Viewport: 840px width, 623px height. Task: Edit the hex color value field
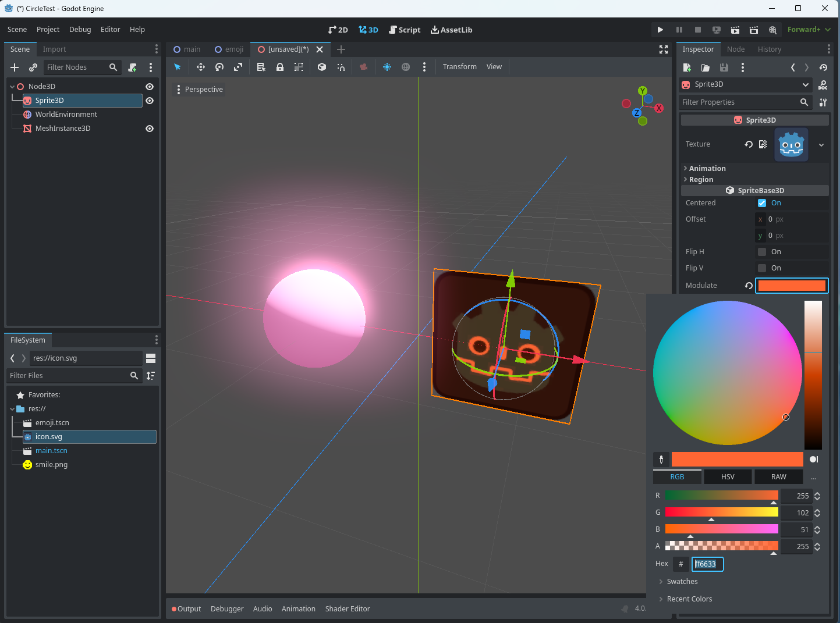tap(707, 564)
